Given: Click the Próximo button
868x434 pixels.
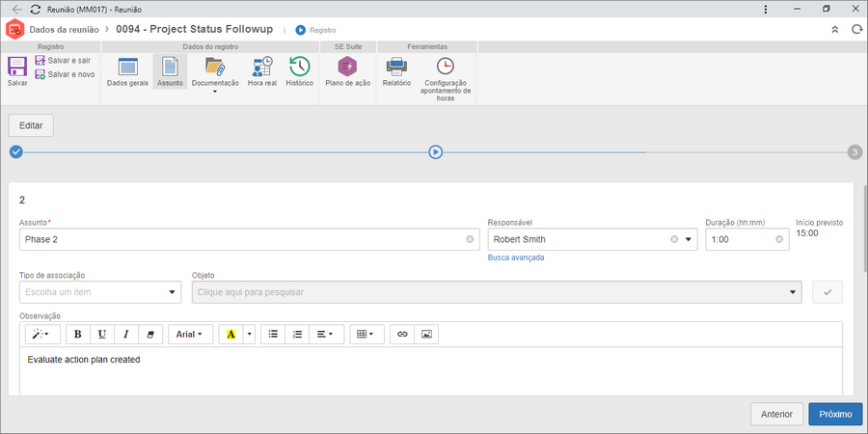Looking at the screenshot, I should pos(835,414).
